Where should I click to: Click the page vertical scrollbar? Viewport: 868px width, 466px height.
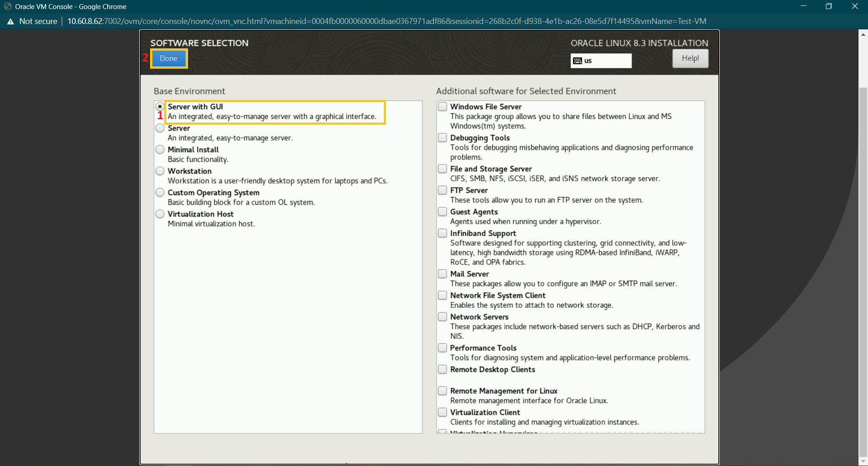point(863,271)
